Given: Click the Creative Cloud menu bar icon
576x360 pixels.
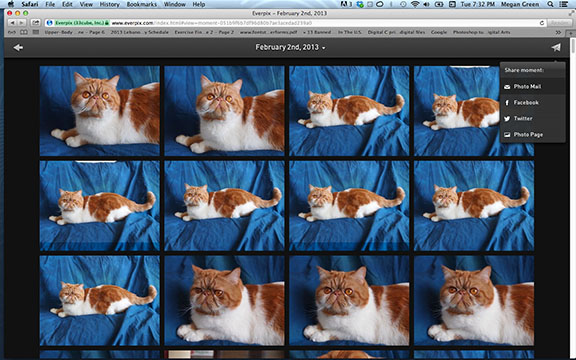Looking at the screenshot, I should 380,4.
